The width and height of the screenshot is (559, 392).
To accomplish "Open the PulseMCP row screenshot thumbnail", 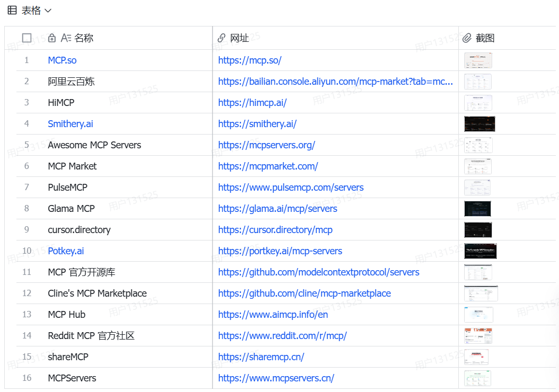I will (x=477, y=188).
